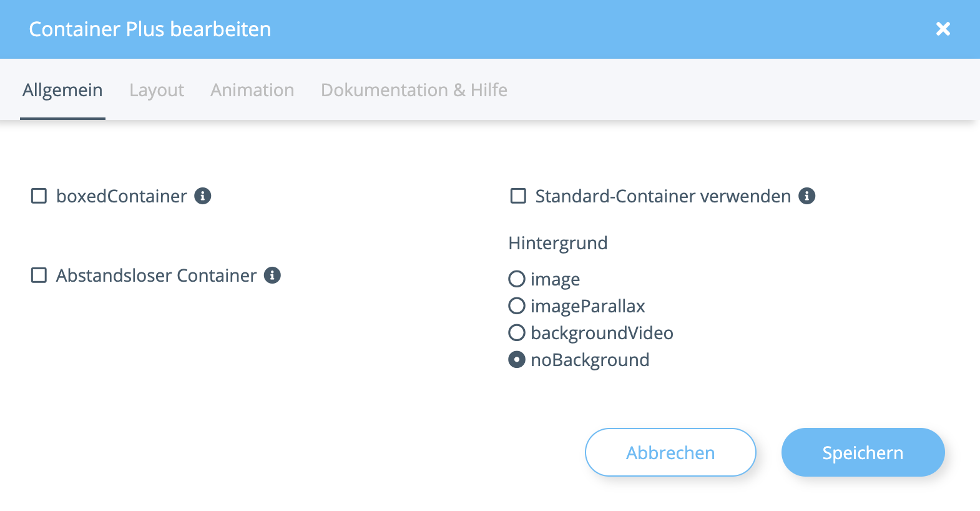Tick the Abstandsloser Container checkbox
Screen dimensions: 980x511
click(39, 275)
